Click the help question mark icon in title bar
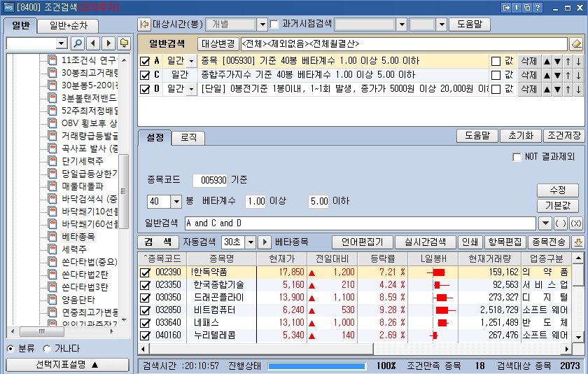588x374 pixels. coord(538,7)
